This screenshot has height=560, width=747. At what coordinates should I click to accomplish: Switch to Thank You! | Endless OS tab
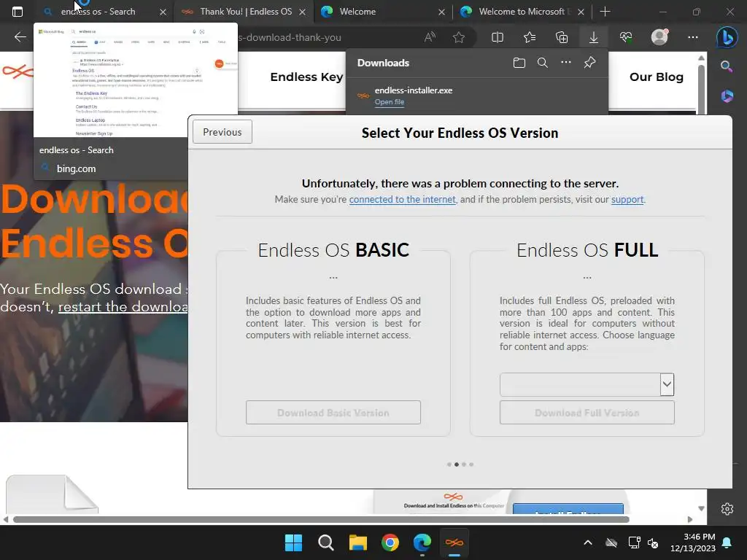coord(246,12)
